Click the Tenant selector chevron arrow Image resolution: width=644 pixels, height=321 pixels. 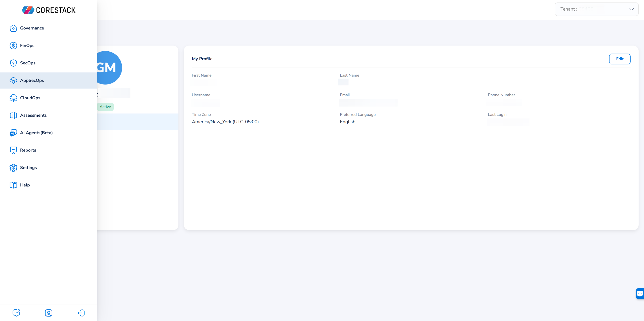click(x=631, y=9)
